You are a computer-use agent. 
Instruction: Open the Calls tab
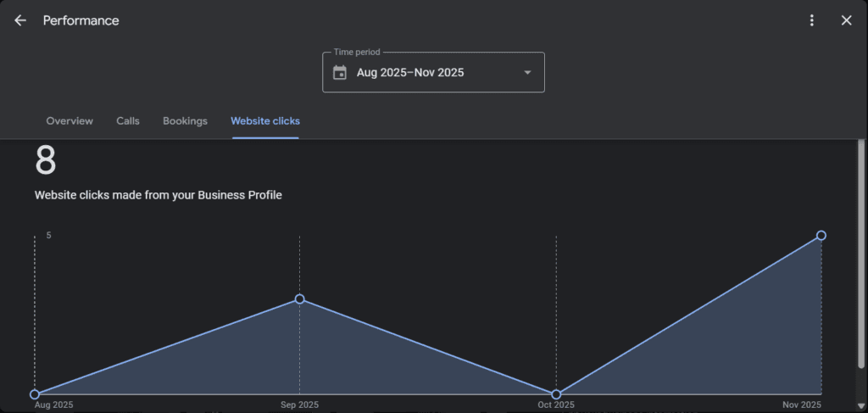click(x=128, y=121)
